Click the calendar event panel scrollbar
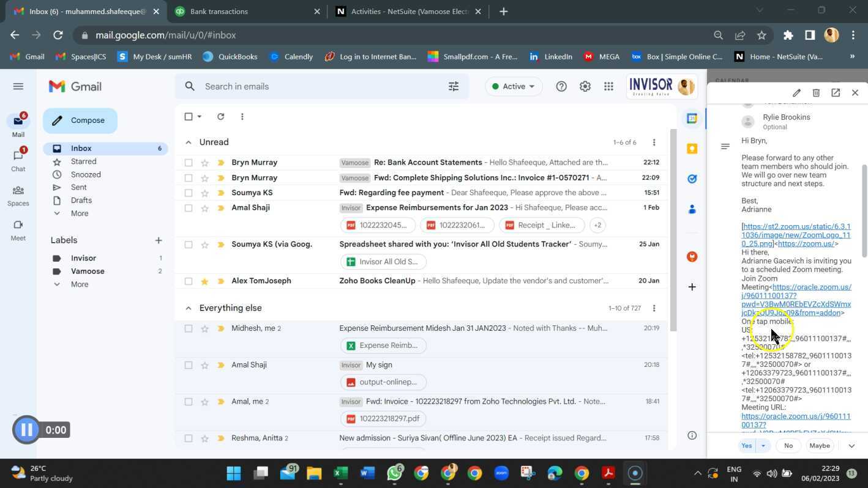868x488 pixels. 864,211
